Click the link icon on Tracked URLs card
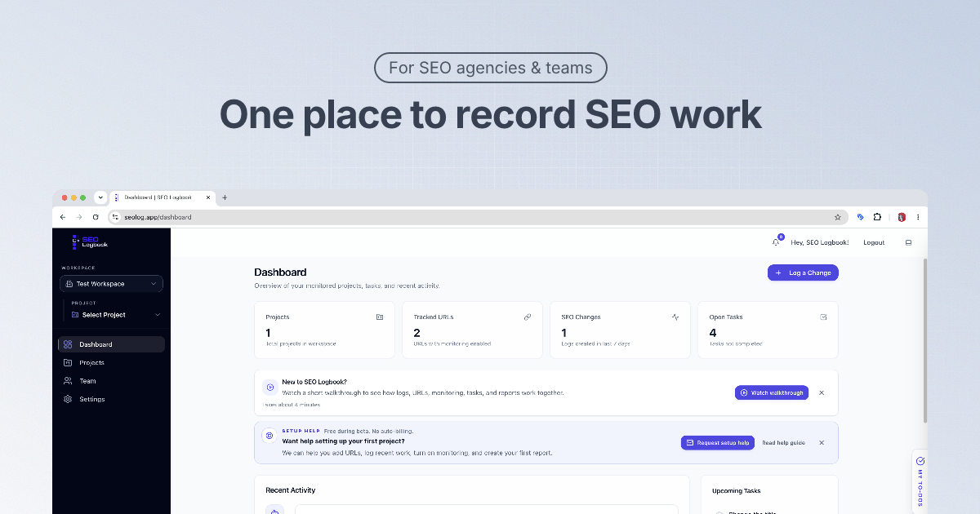Screen dimensions: 980x514 (x=528, y=317)
